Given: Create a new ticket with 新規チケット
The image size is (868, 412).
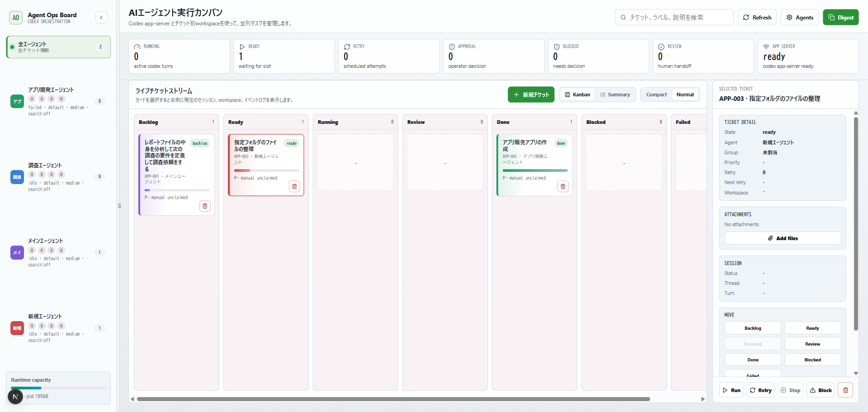Looking at the screenshot, I should click(531, 95).
